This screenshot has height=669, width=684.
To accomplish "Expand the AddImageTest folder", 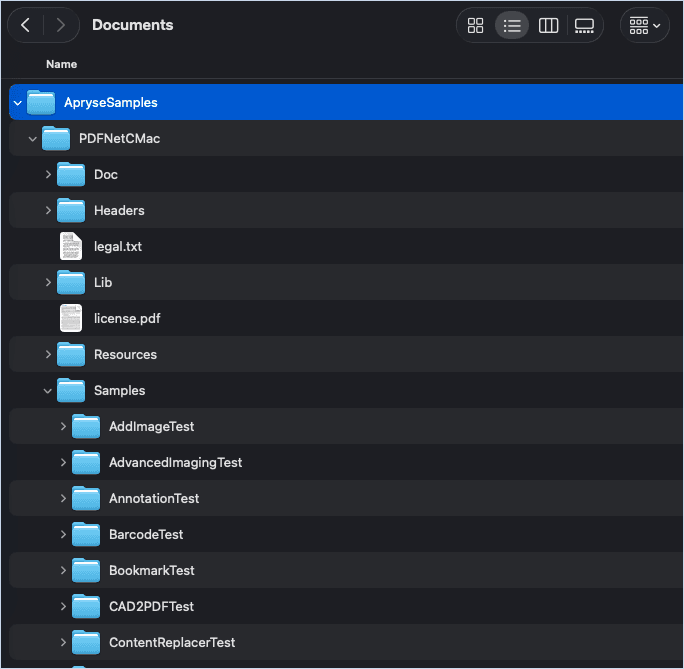I will click(x=63, y=426).
